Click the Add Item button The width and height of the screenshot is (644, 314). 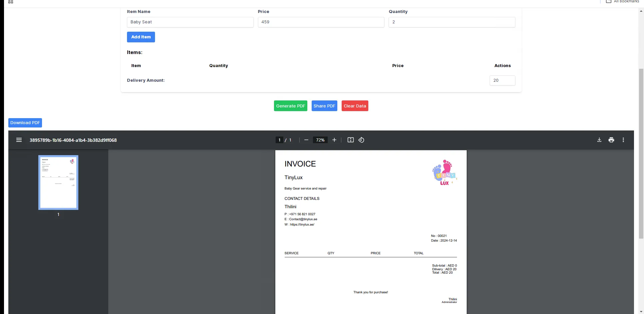tap(141, 37)
